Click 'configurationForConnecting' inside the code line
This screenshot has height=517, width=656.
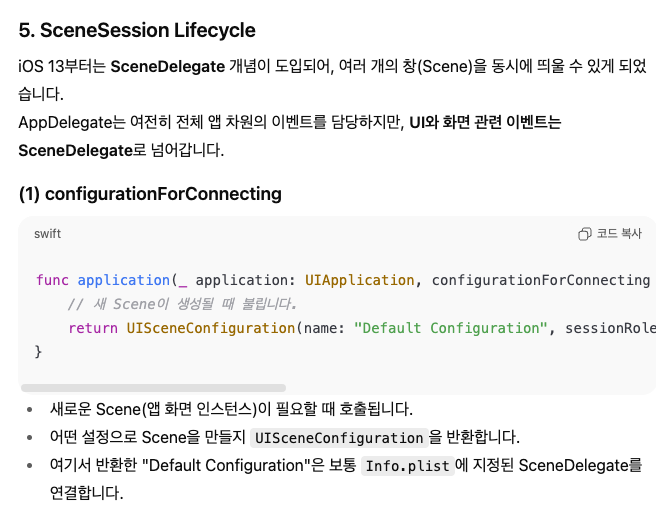point(541,280)
